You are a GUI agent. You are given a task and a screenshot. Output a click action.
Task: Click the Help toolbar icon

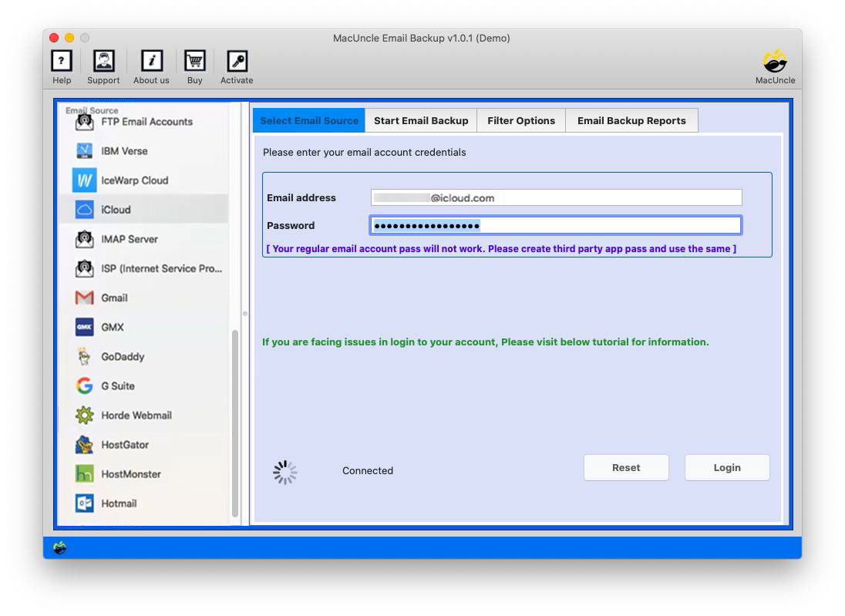point(61,66)
